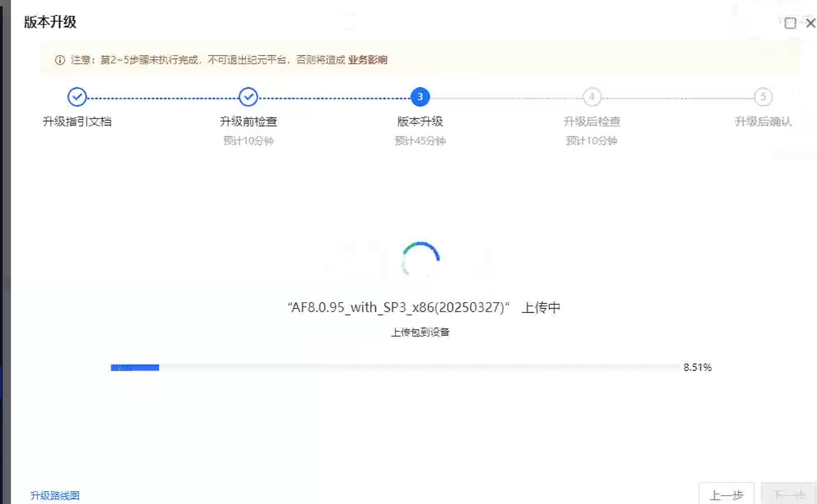Maximize the 版本升级 dialog window
The width and height of the screenshot is (817, 504).
[790, 23]
